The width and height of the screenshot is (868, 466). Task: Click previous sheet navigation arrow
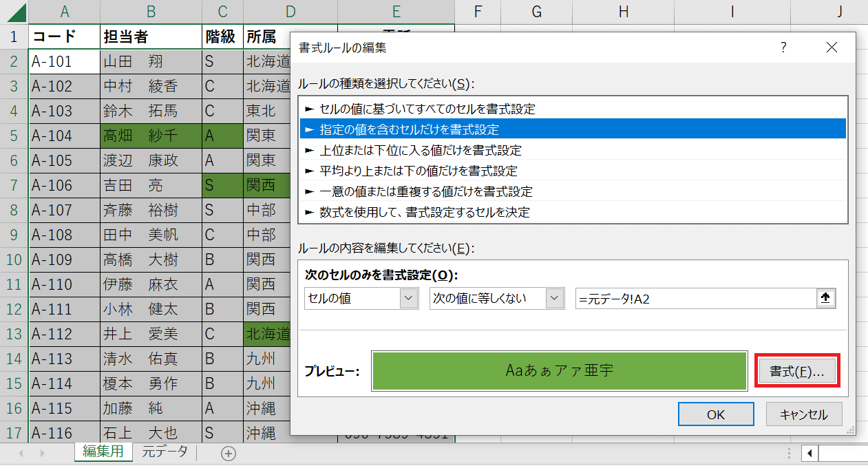[21, 453]
